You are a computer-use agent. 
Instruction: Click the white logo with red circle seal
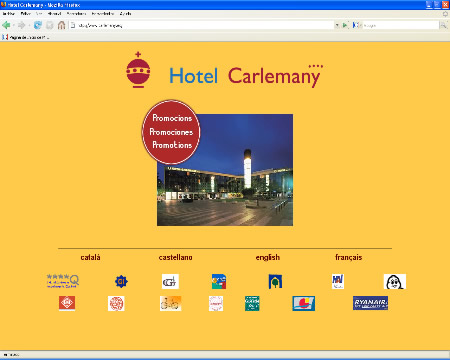click(216, 303)
